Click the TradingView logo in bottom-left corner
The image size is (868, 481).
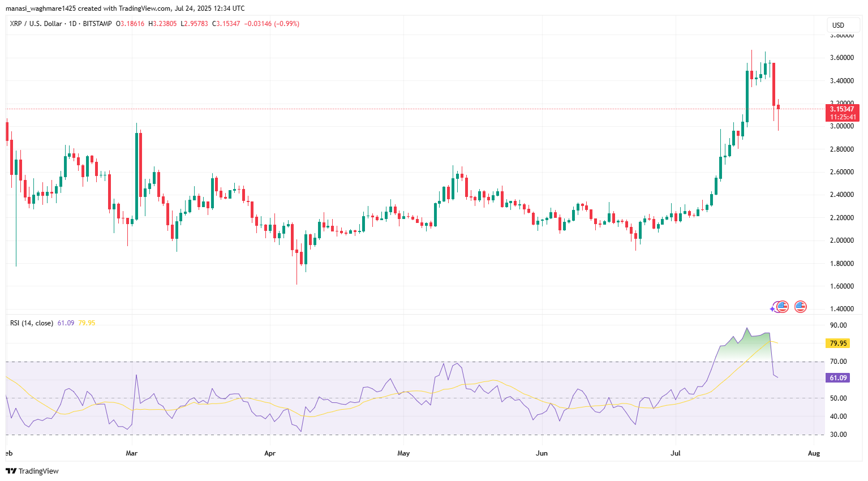coord(32,471)
